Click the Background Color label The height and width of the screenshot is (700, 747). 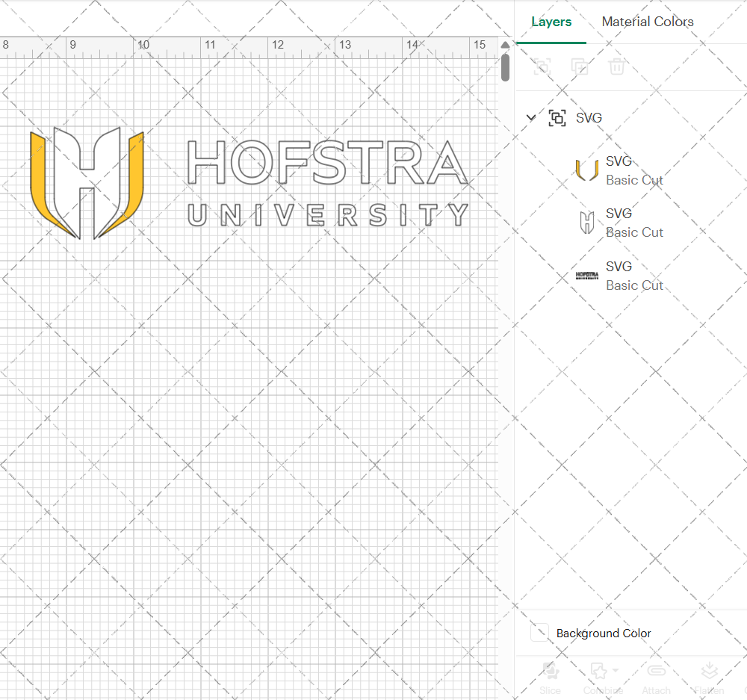(603, 634)
